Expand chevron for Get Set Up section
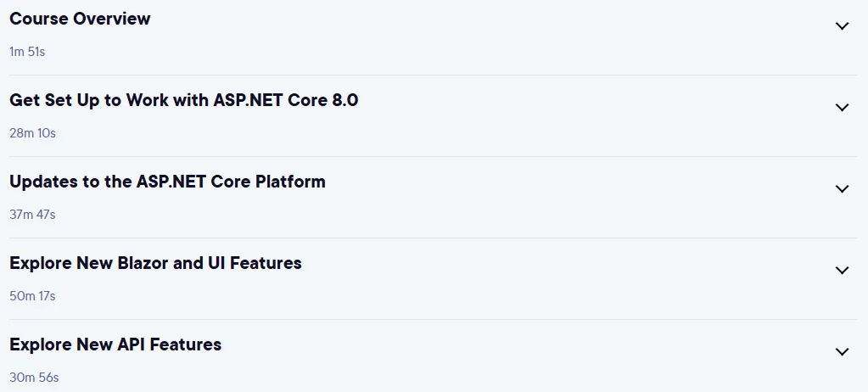 pyautogui.click(x=842, y=108)
